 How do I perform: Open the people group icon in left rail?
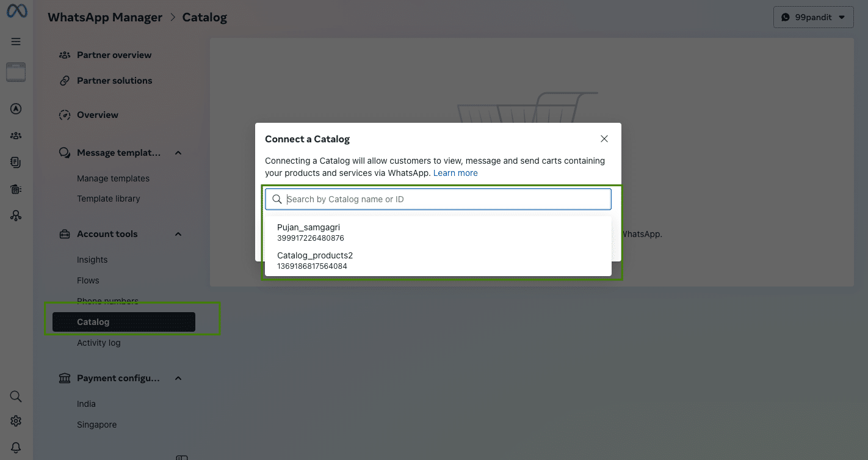tap(16, 136)
